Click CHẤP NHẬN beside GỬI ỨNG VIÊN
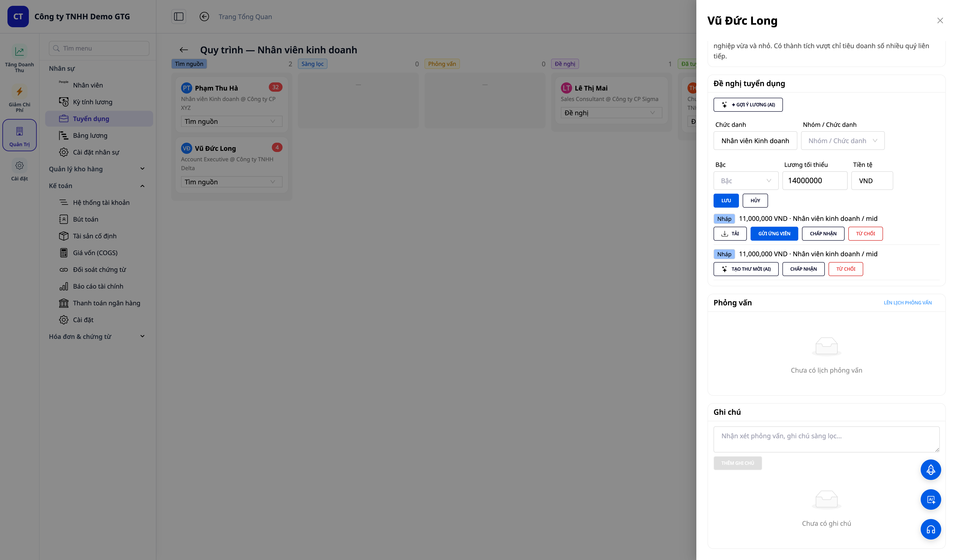The height and width of the screenshot is (560, 957). pos(823,233)
